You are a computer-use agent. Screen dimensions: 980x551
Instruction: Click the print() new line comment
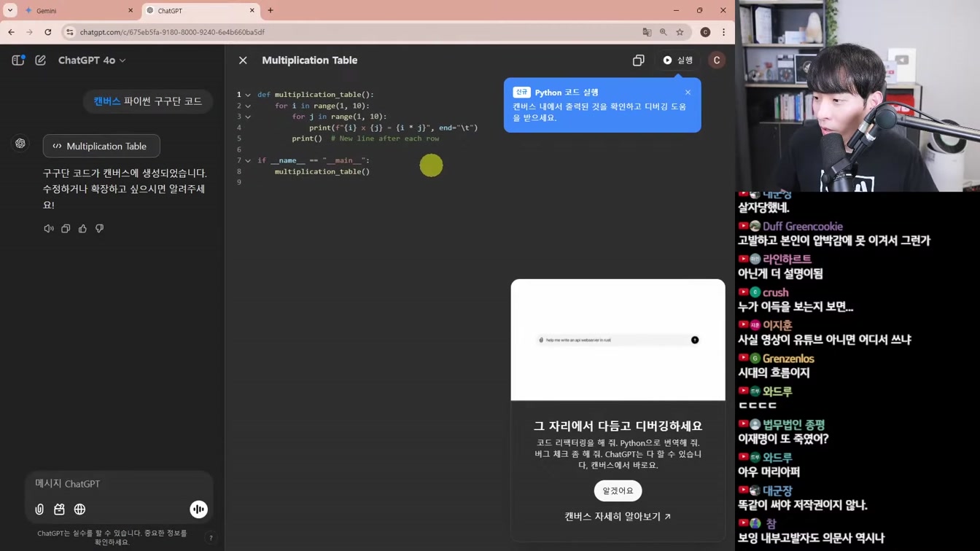tap(385, 138)
